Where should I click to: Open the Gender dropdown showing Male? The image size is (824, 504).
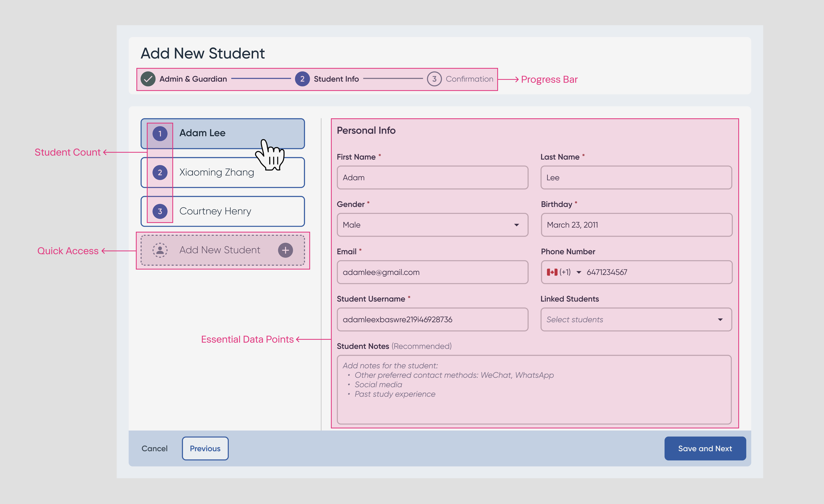point(432,225)
